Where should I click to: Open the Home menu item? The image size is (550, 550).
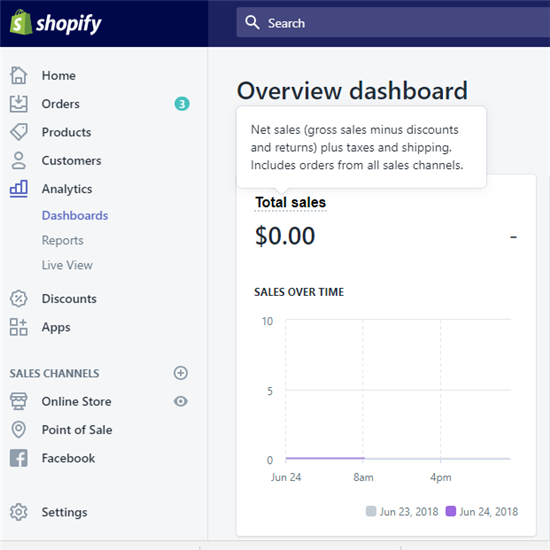click(59, 76)
